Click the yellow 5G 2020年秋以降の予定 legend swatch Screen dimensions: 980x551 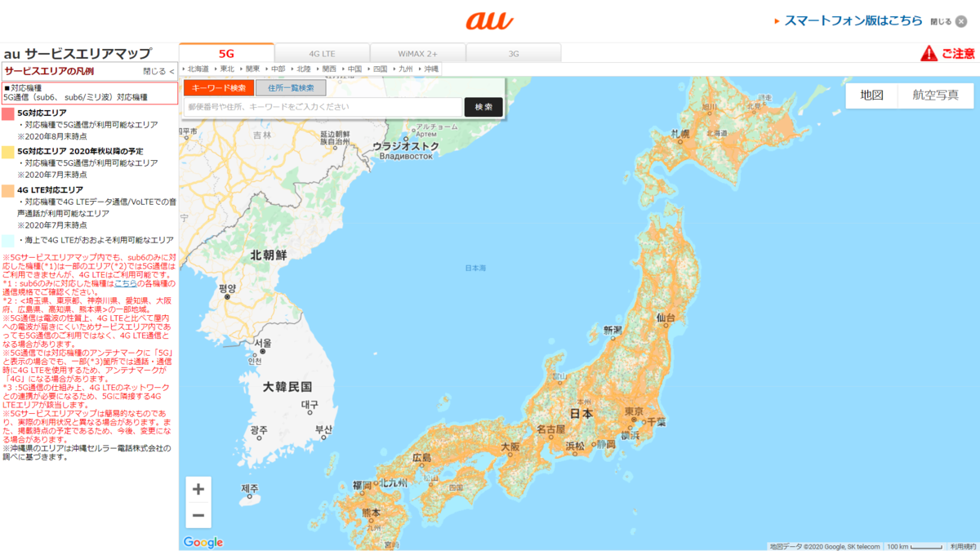pyautogui.click(x=7, y=152)
